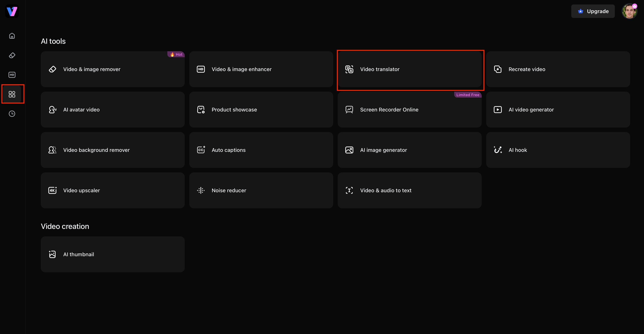Image resolution: width=644 pixels, height=334 pixels.
Task: Click the Vmake logo icon
Action: tap(12, 11)
